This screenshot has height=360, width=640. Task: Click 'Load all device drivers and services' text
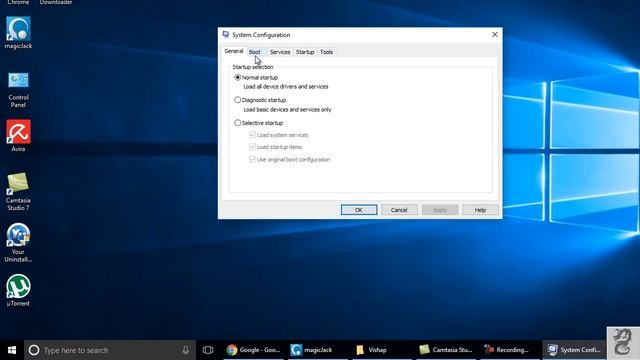point(286,87)
